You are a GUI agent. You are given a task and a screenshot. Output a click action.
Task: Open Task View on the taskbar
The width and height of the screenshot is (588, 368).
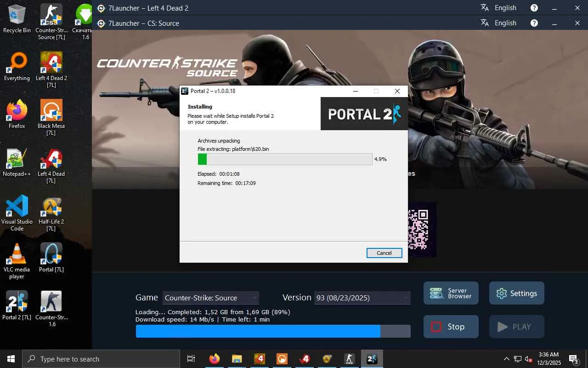191,359
